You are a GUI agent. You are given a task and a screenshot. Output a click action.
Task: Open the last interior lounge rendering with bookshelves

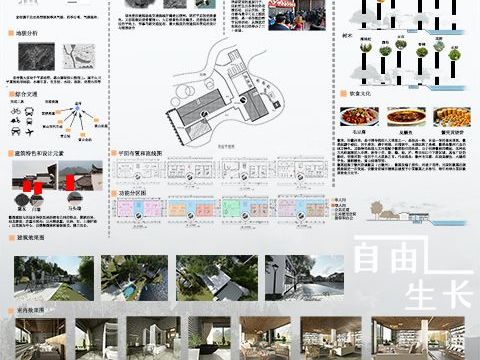418,338
